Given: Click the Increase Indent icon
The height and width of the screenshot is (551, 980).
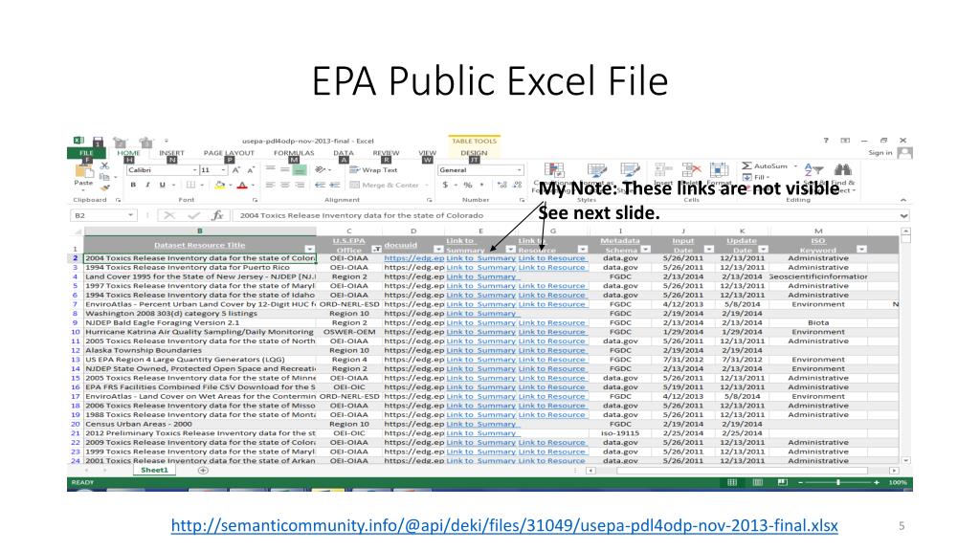Looking at the screenshot, I should click(x=335, y=185).
